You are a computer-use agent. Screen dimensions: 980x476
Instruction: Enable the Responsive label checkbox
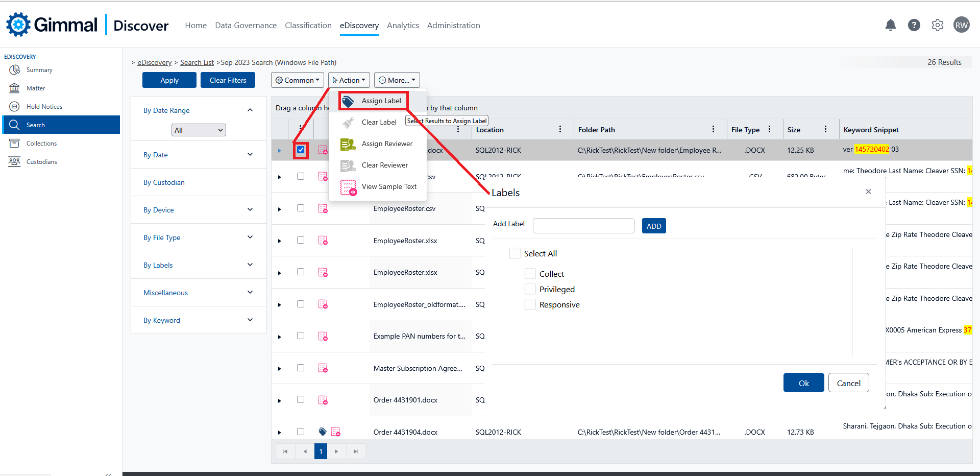pyautogui.click(x=530, y=304)
